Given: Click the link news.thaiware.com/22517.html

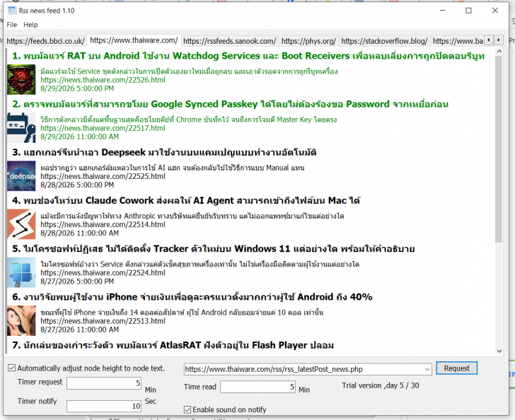Looking at the screenshot, I should [x=103, y=128].
